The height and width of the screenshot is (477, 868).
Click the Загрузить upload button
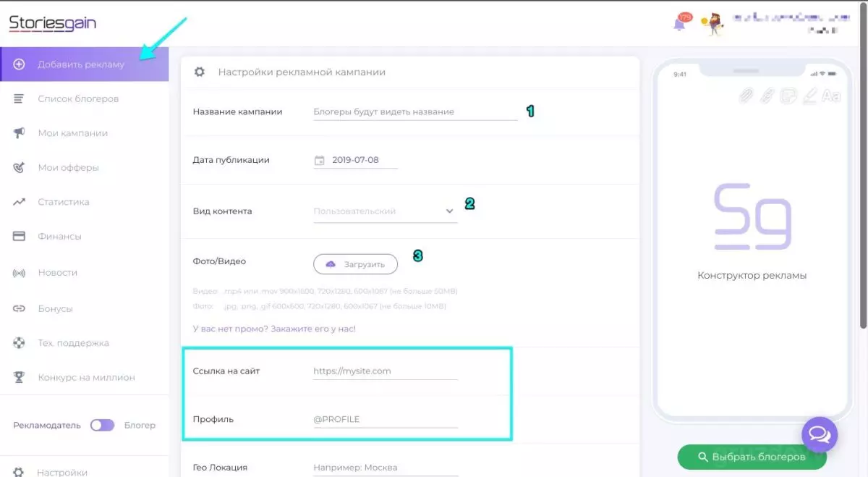[x=355, y=264]
